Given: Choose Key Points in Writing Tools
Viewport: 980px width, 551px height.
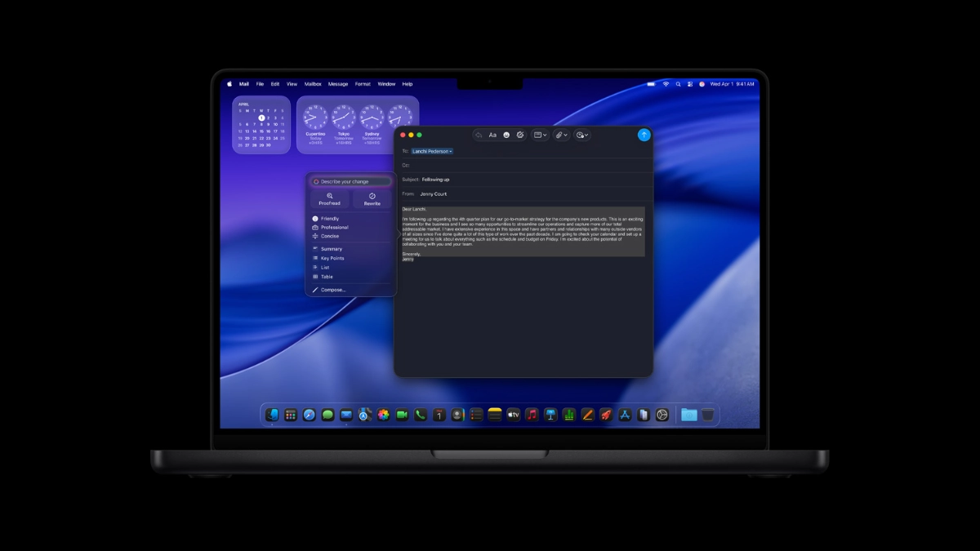Looking at the screenshot, I should click(332, 258).
